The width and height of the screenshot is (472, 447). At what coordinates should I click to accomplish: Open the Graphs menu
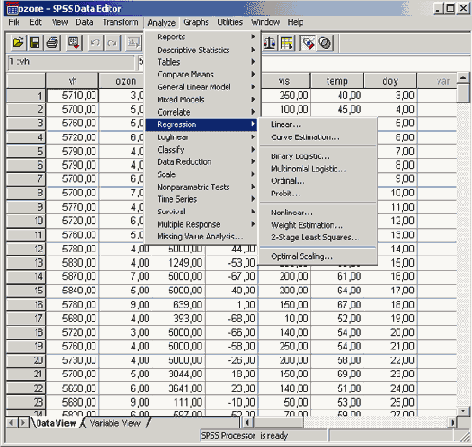(x=196, y=22)
